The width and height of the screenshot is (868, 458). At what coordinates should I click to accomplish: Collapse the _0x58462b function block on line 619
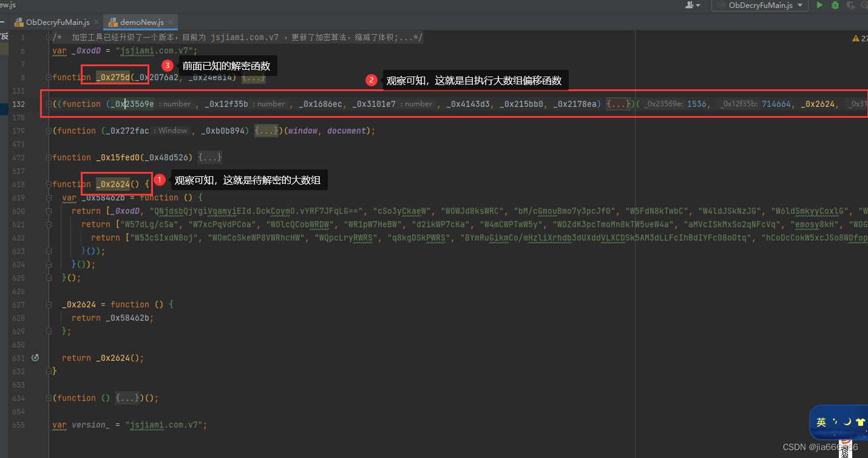(x=49, y=197)
